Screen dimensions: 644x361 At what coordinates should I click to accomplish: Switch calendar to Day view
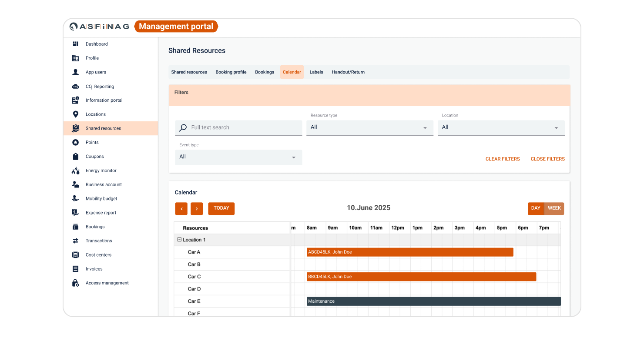click(x=536, y=208)
